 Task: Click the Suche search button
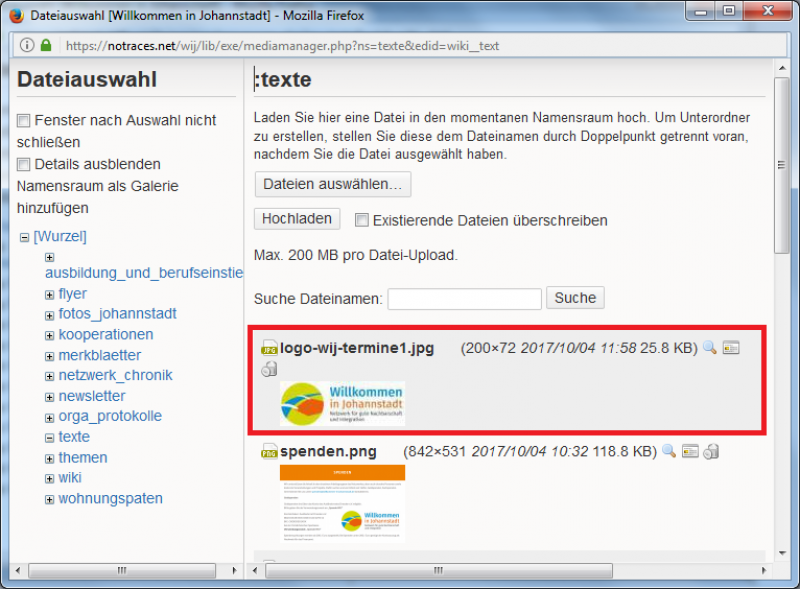point(575,298)
